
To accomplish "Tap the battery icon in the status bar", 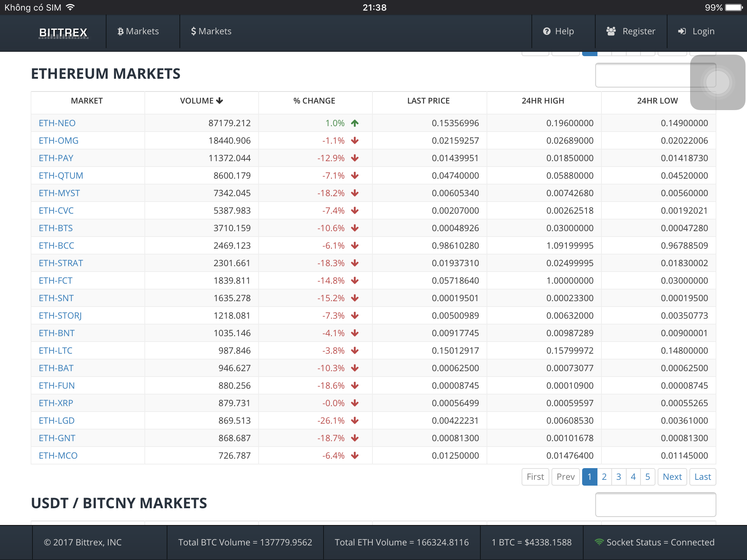I will point(734,7).
